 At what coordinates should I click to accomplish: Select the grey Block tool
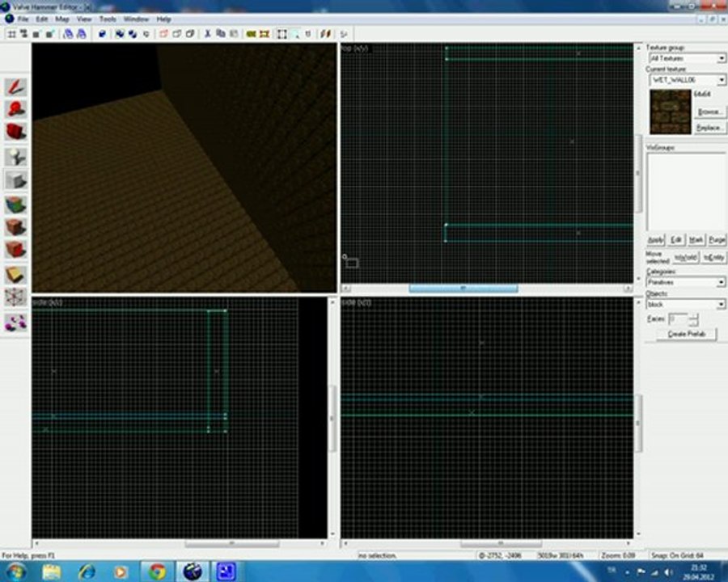15,180
